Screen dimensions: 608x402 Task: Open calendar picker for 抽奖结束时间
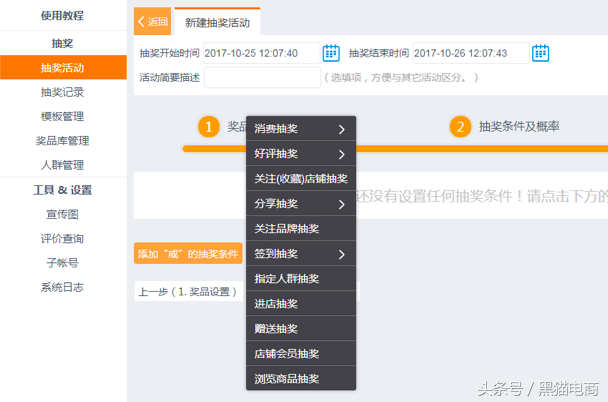click(540, 53)
